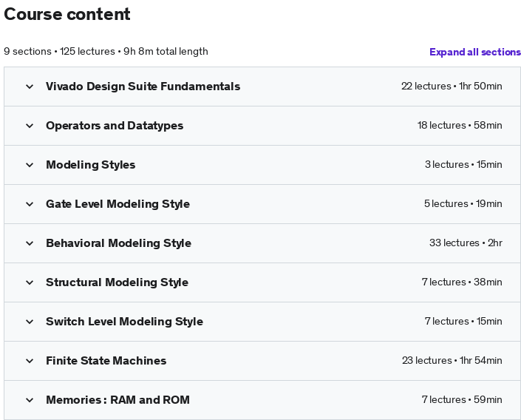The height and width of the screenshot is (420, 521).
Task: Expand all sections link
Action: tap(475, 52)
